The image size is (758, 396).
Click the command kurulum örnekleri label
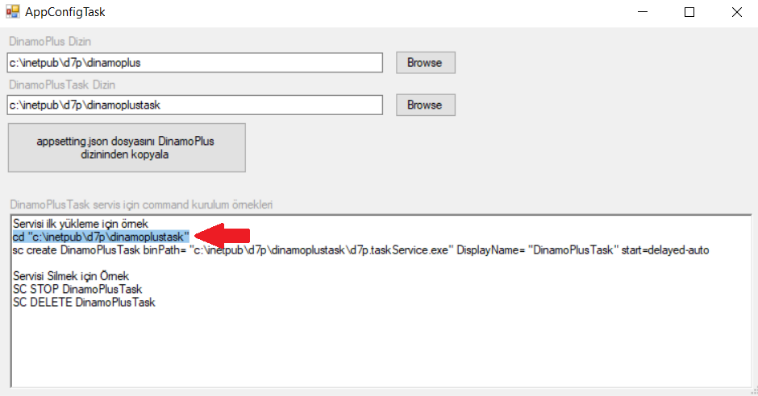click(x=141, y=205)
